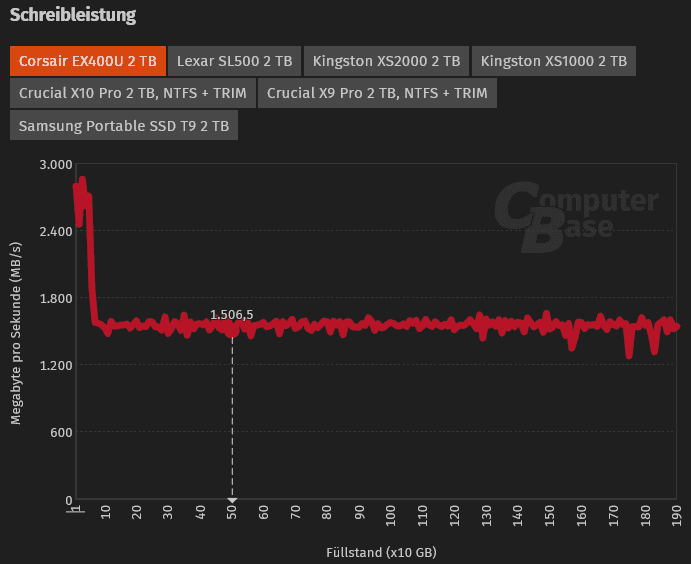This screenshot has width=691, height=564.
Task: Click the 170 x-axis tick label
Action: pyautogui.click(x=613, y=516)
